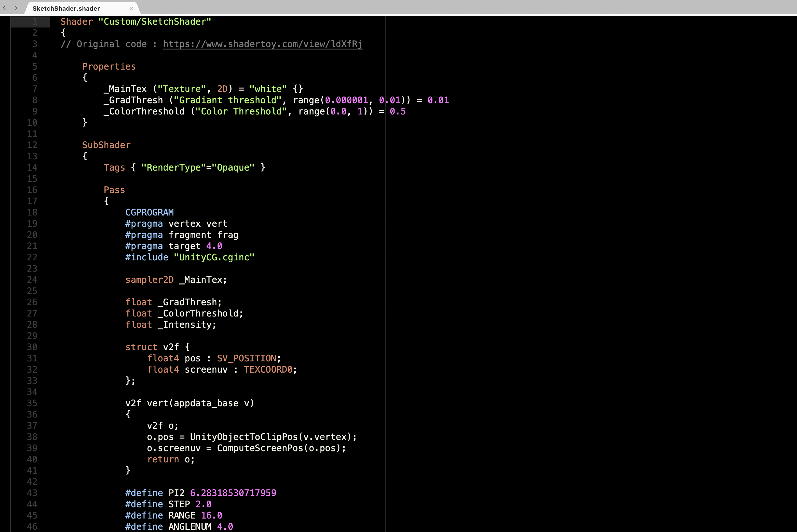Viewport: 797px width, 532px height.
Task: Click the SubShader keyword
Action: 106,145
